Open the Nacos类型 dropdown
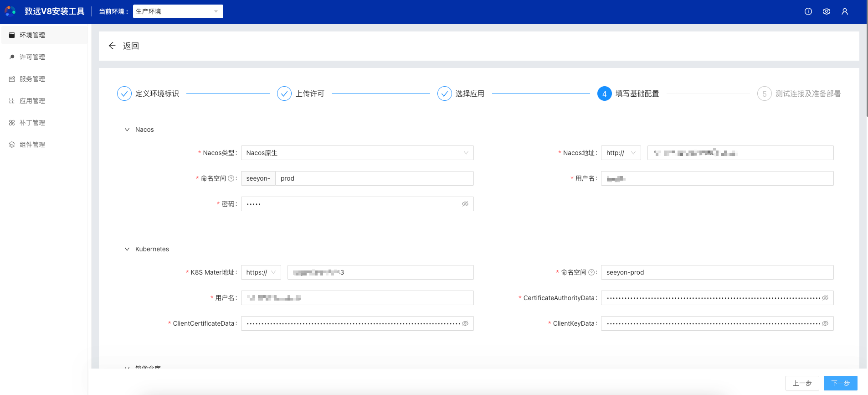Image resolution: width=868 pixels, height=395 pixels. [357, 153]
